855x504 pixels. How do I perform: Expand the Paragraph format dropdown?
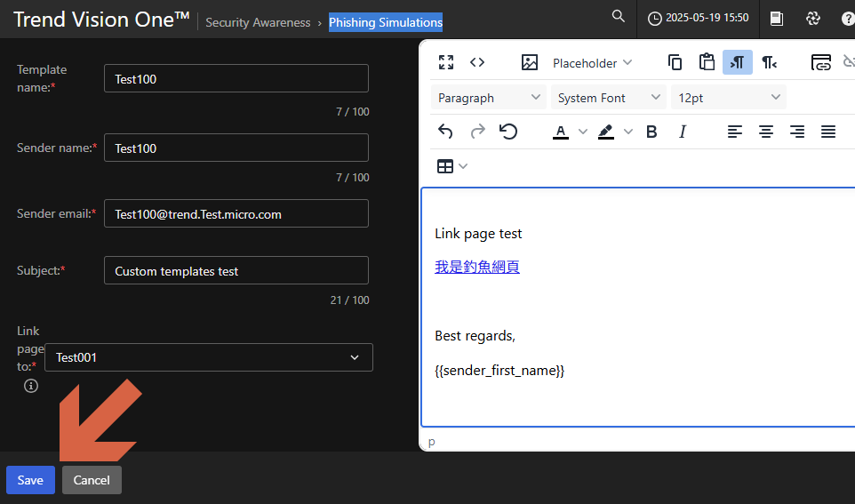pyautogui.click(x=489, y=98)
